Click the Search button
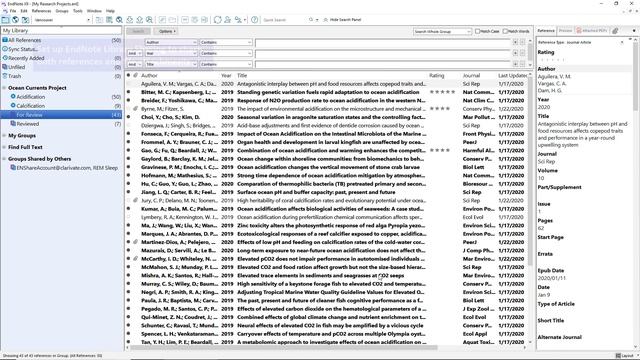The width and height of the screenshot is (640, 360). point(138,31)
